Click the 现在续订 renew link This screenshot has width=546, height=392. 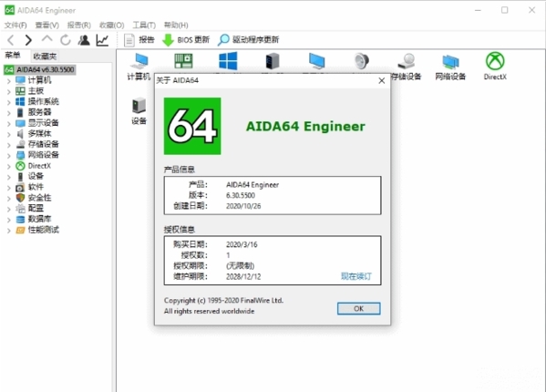pos(355,276)
